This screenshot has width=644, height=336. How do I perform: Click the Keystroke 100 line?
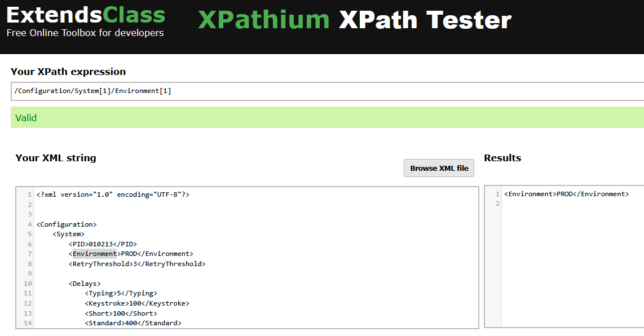pos(137,303)
